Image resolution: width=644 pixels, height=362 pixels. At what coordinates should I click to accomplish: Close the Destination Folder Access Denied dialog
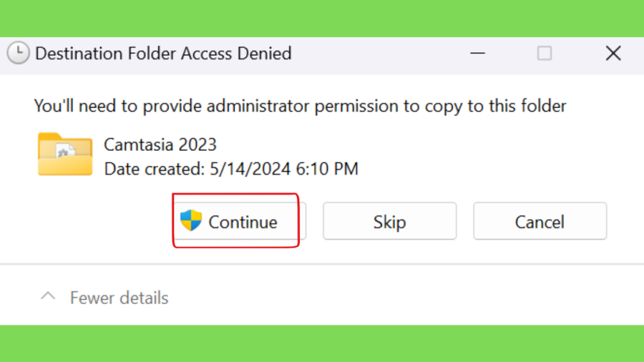point(613,53)
